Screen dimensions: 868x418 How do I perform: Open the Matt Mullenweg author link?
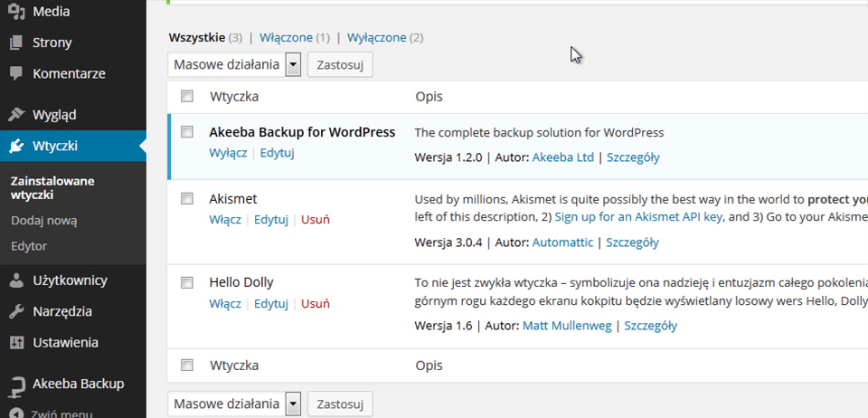[x=567, y=326]
